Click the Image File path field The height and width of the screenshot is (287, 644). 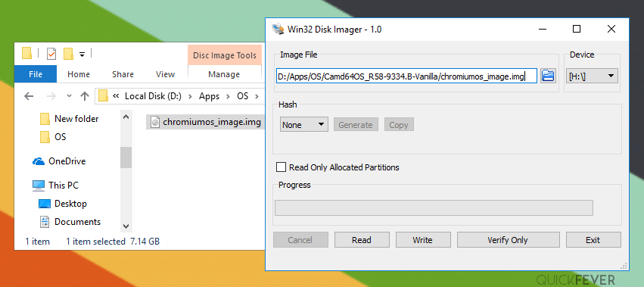(x=406, y=76)
